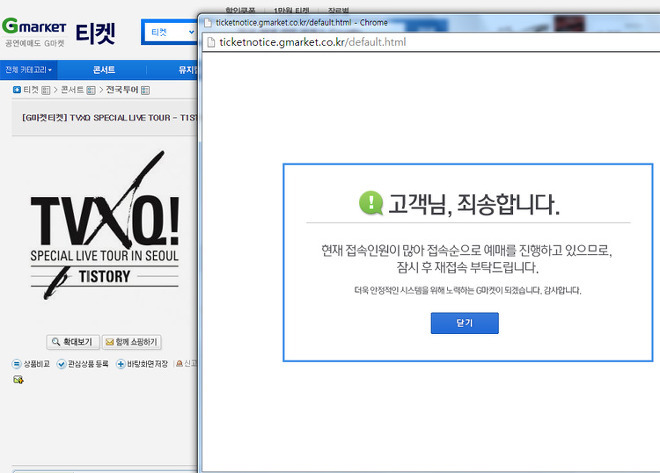Click the TVXQ SPECIAL LIVE TOUR product title
Image resolution: width=660 pixels, height=473 pixels.
pyautogui.click(x=109, y=118)
